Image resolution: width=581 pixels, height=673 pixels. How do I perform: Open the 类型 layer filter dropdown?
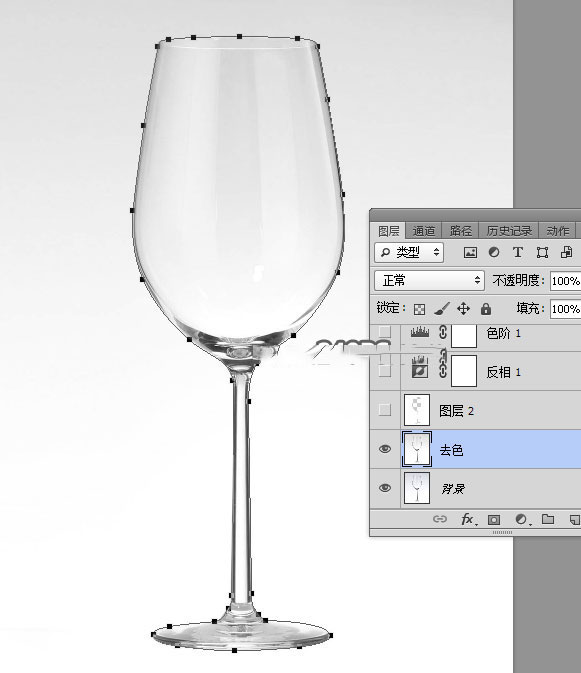[x=409, y=252]
